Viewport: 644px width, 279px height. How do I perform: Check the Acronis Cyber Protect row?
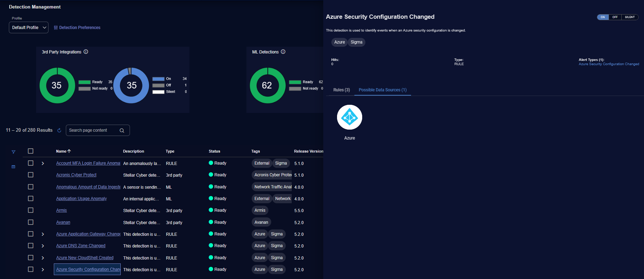[x=31, y=175]
